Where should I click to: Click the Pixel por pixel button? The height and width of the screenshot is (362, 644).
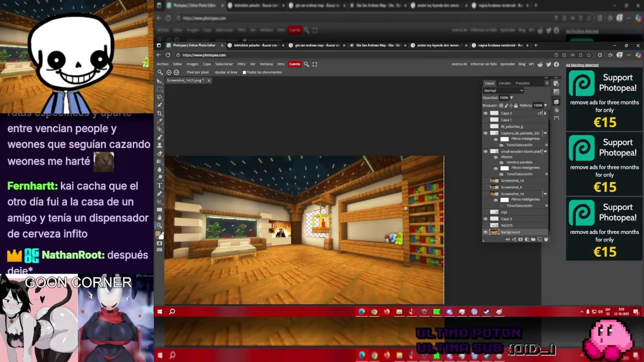coord(198,72)
